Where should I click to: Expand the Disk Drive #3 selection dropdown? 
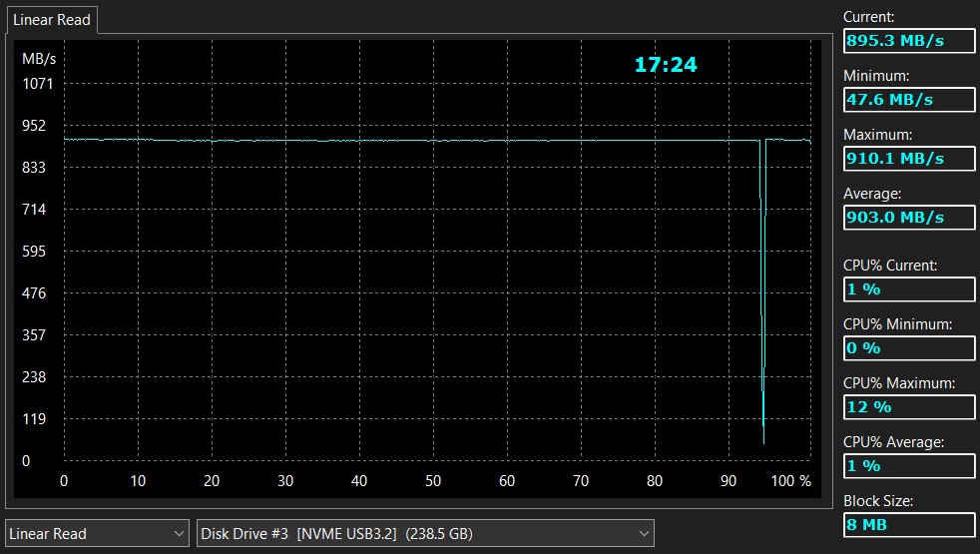pos(425,534)
